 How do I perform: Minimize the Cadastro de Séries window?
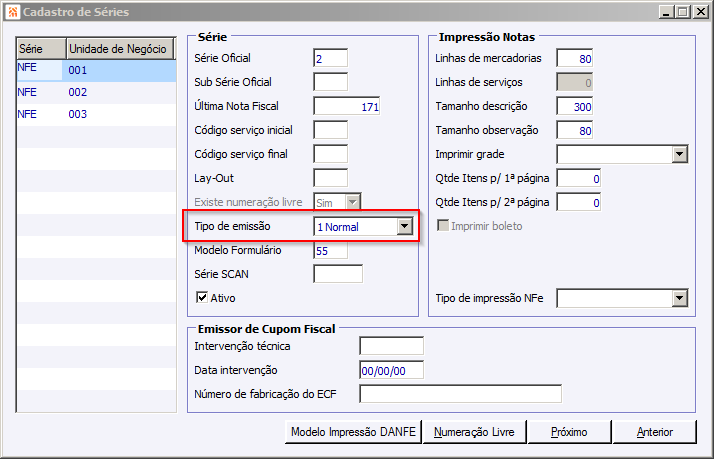[x=667, y=12]
